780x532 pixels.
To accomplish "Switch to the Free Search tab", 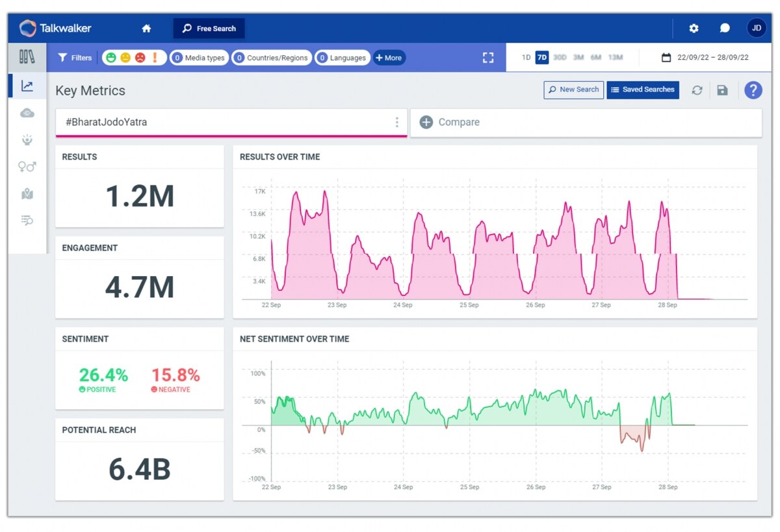I will 209,29.
